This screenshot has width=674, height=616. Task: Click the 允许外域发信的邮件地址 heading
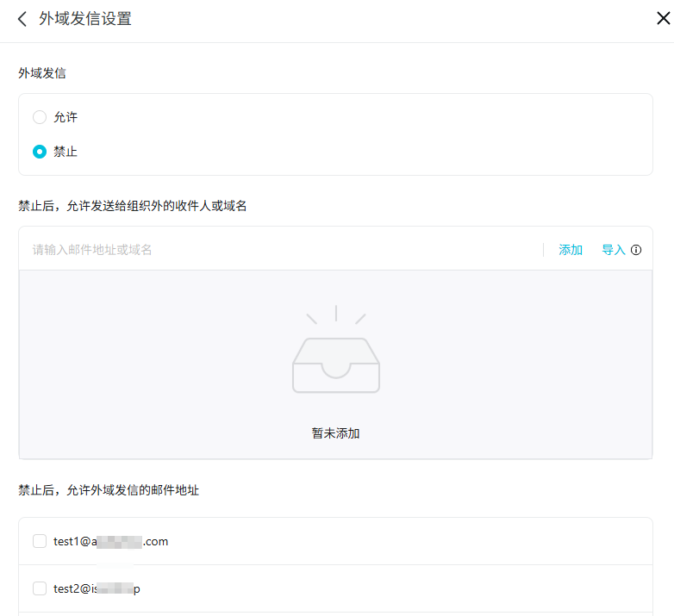pyautogui.click(x=109, y=489)
